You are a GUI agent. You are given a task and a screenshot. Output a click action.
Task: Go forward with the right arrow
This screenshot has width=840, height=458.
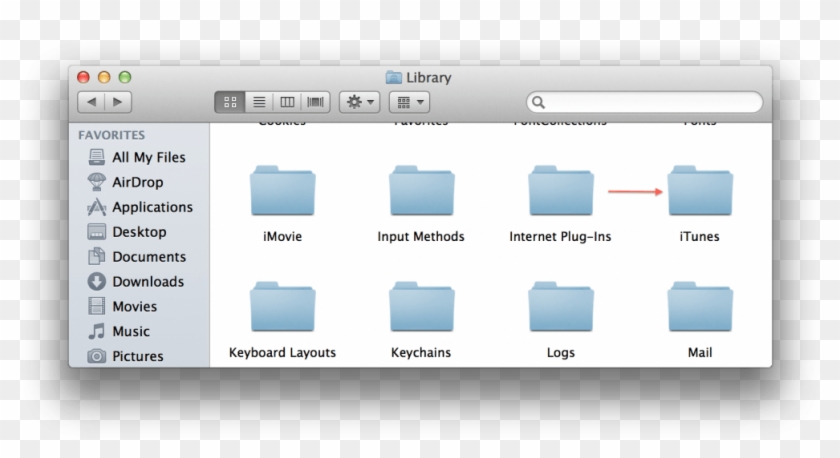(118, 102)
